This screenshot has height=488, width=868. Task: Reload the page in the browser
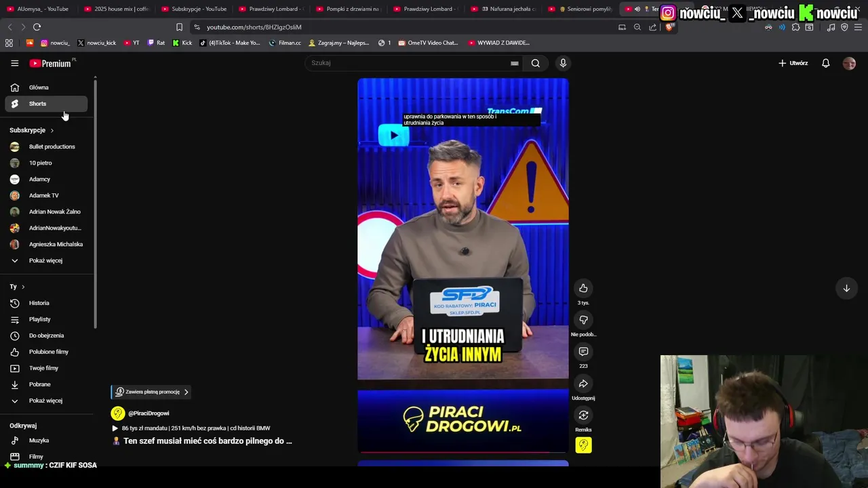point(37,27)
